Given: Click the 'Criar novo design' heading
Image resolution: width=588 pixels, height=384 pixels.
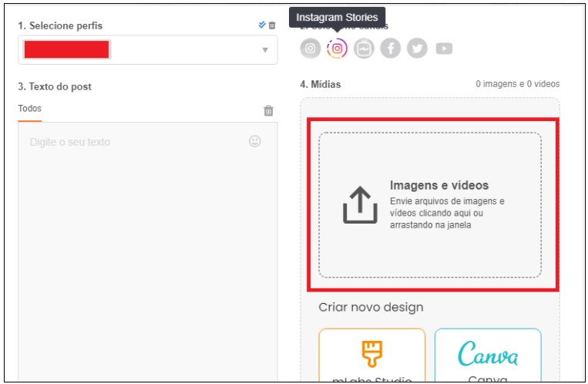Looking at the screenshot, I should pyautogui.click(x=371, y=308).
